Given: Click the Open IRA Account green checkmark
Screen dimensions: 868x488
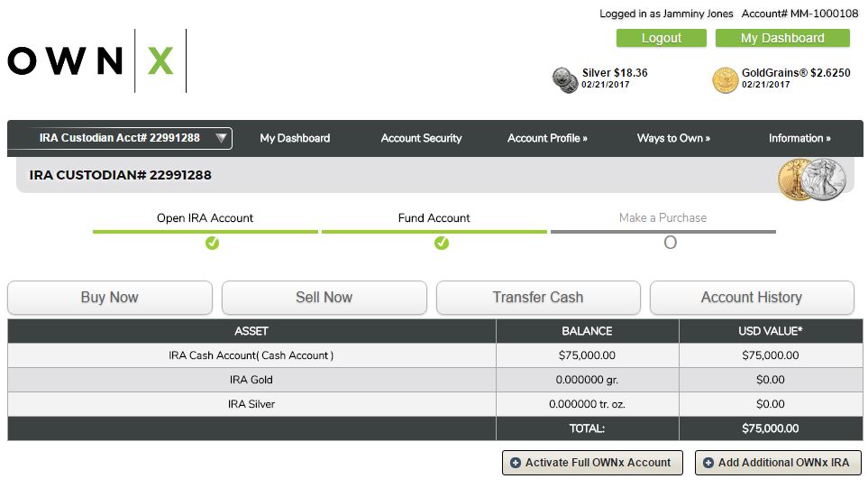Looking at the screenshot, I should [212, 243].
